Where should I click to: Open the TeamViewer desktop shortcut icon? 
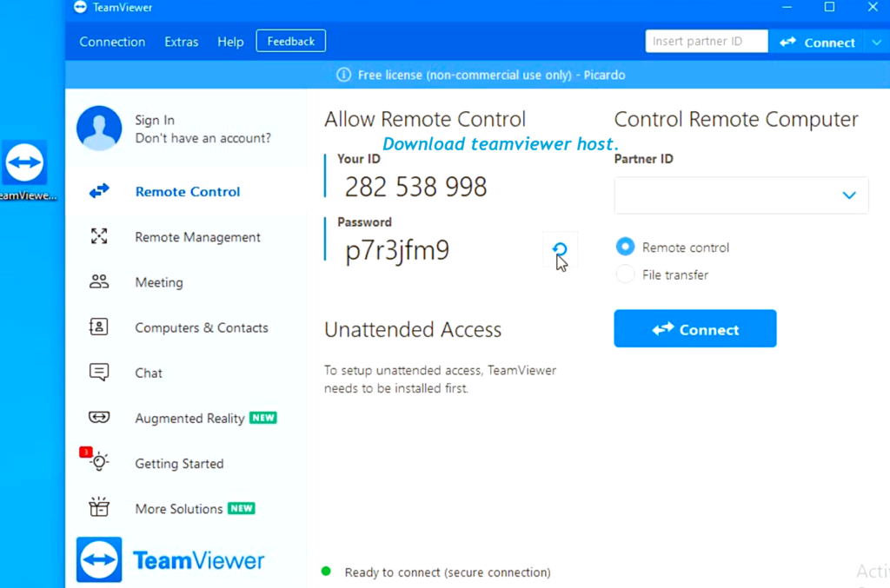click(x=24, y=162)
